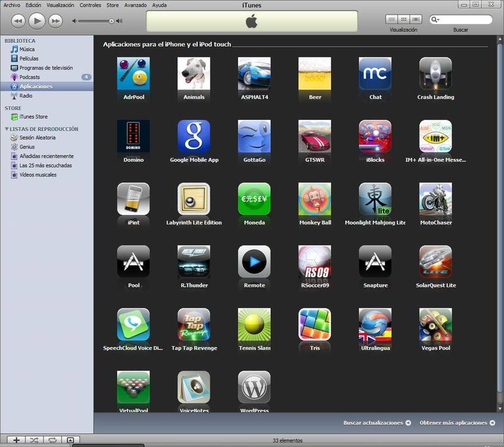The width and height of the screenshot is (504, 447).
Task: Open Radio in the sidebar
Action: [26, 96]
